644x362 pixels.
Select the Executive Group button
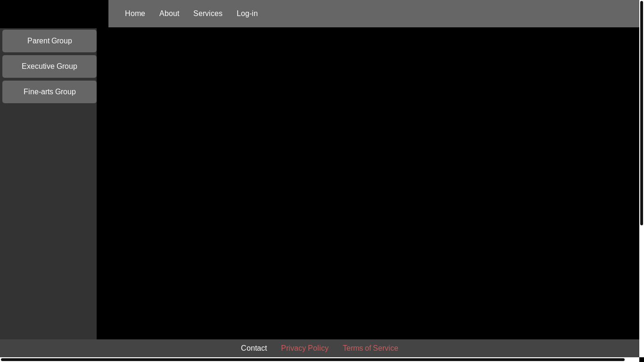point(50,66)
